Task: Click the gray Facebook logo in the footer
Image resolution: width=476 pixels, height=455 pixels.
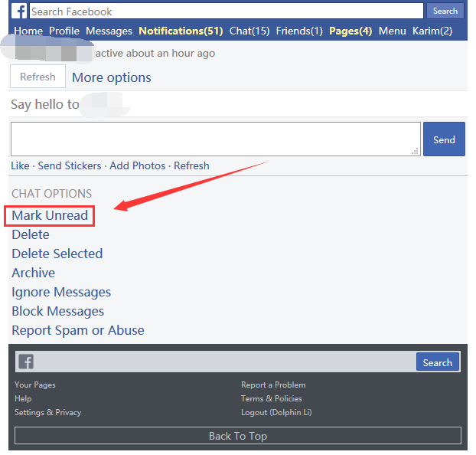Action: [x=26, y=362]
